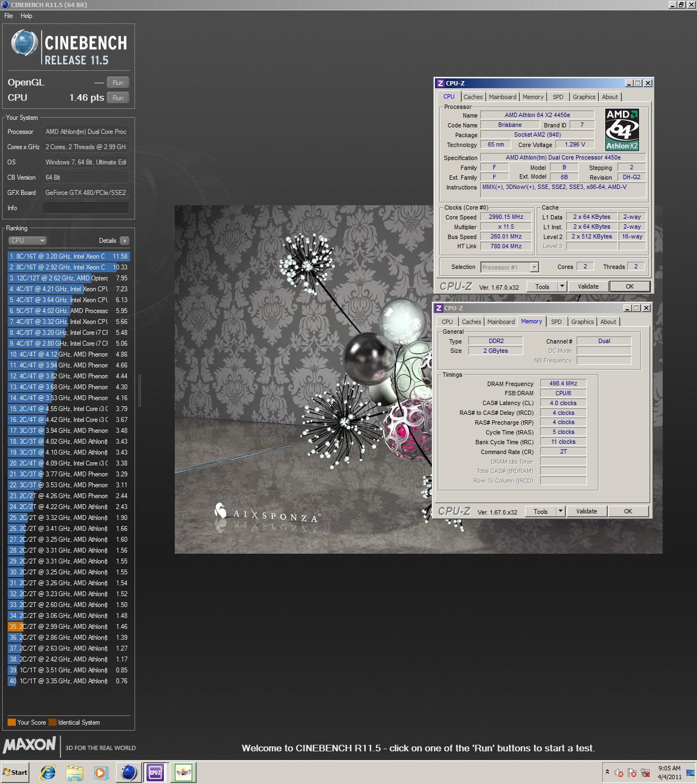Image resolution: width=697 pixels, height=784 pixels.
Task: Open the File menu in Cinebench
Action: click(x=9, y=16)
